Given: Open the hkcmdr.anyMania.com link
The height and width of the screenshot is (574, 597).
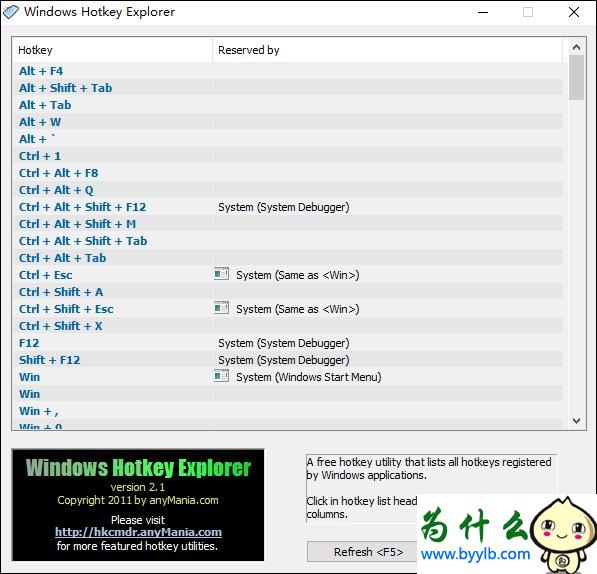Looking at the screenshot, I should (138, 532).
